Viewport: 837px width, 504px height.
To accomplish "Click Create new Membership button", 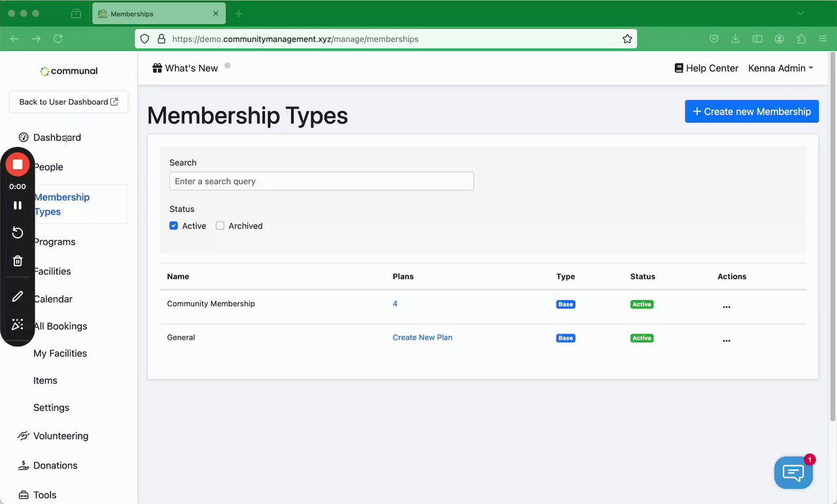I will 751,111.
